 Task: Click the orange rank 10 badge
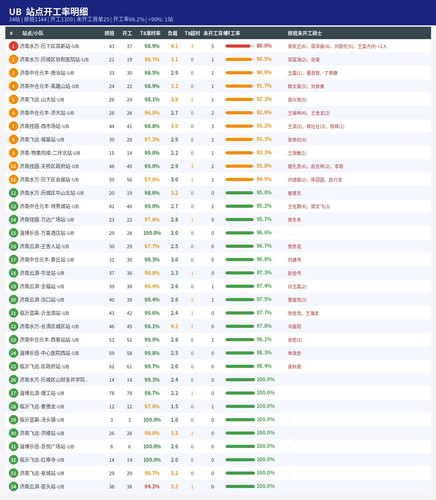pyautogui.click(x=13, y=166)
